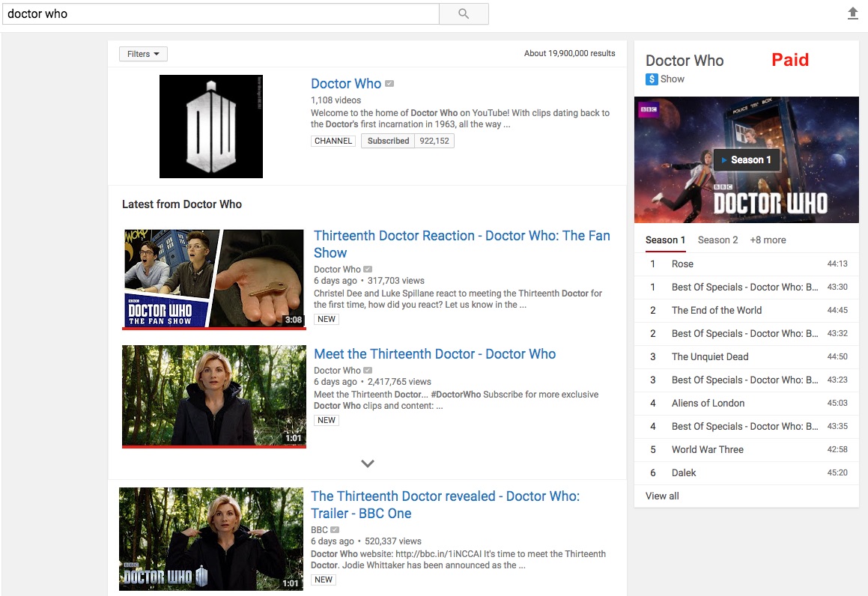
Task: Play Best Of Specials lasting 43:30
Action: tap(747, 288)
